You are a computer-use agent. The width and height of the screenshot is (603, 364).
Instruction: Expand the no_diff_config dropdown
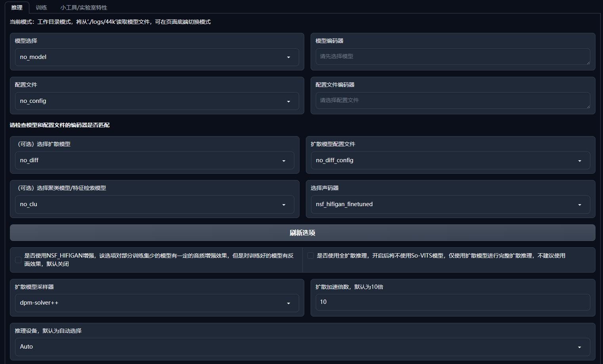(450, 160)
